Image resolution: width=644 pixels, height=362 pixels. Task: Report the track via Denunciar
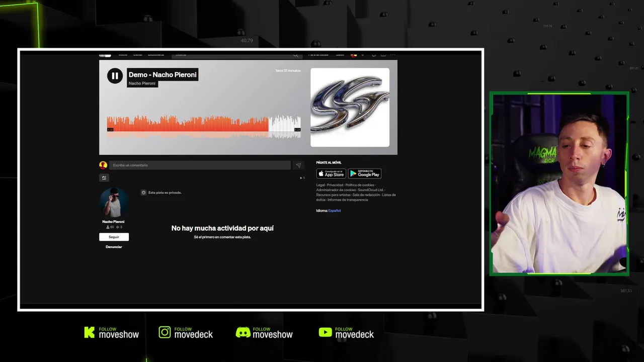[x=114, y=247]
